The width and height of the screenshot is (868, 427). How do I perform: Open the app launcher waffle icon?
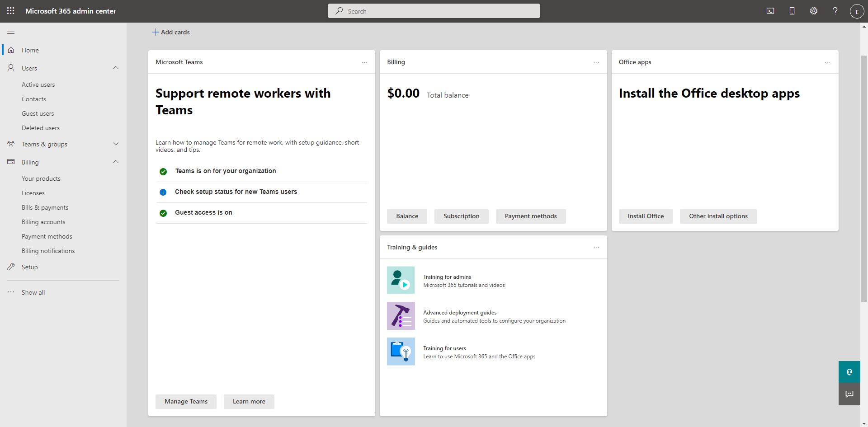point(11,11)
